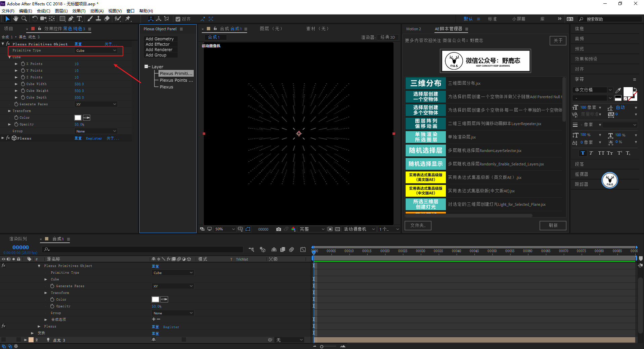Open the Primitive Type dropdown in effect controls
Image resolution: width=644 pixels, height=349 pixels.
point(96,50)
